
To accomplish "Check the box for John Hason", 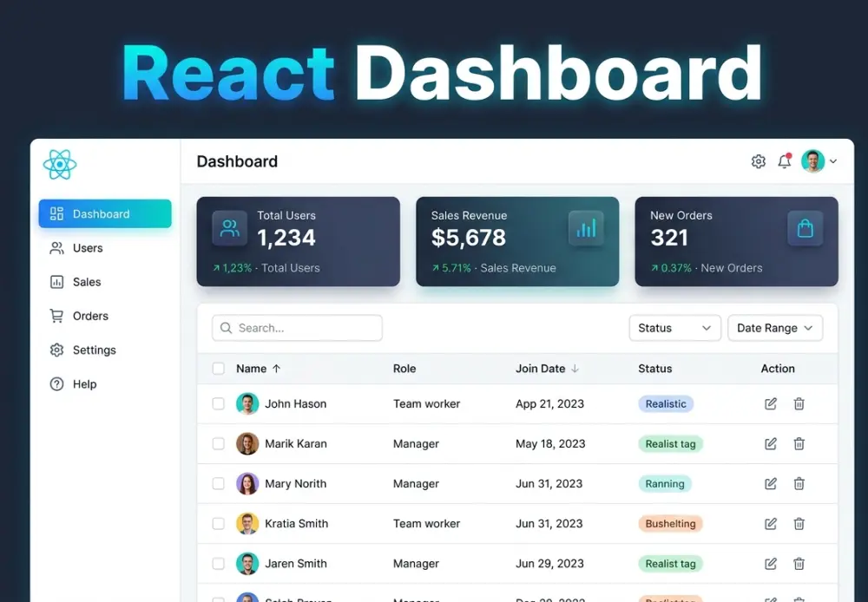I will click(219, 404).
